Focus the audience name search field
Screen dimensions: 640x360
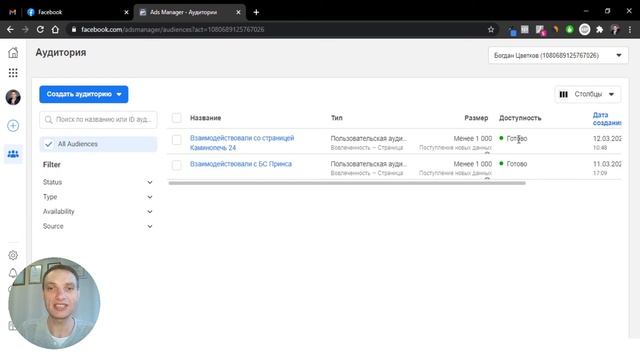pos(98,120)
